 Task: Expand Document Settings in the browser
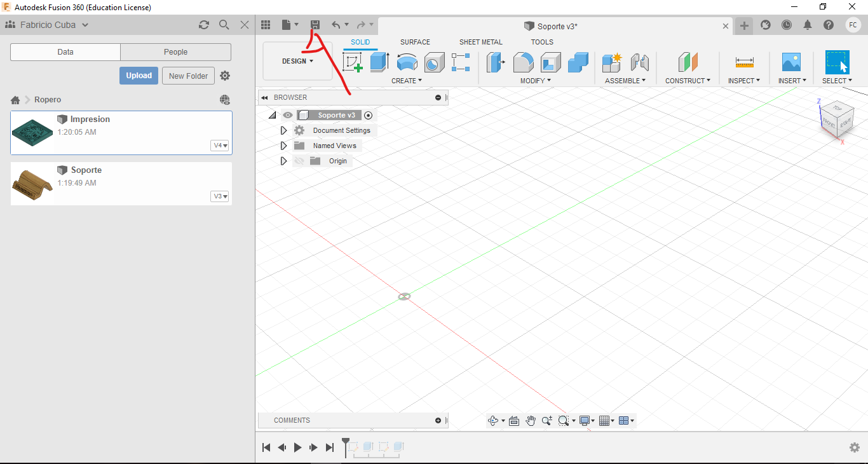pos(284,130)
